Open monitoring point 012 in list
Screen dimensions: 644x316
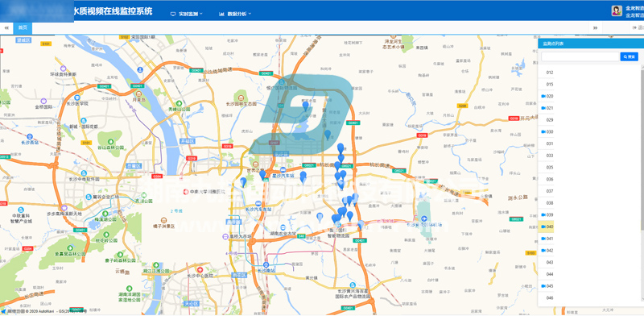tap(550, 73)
